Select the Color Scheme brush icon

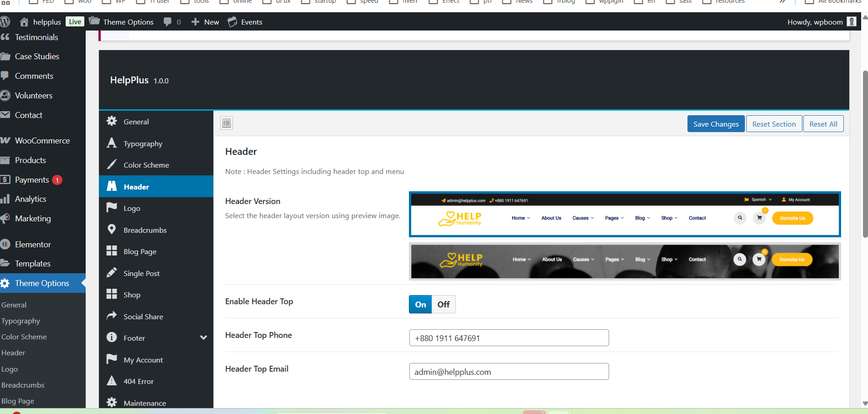[112, 164]
